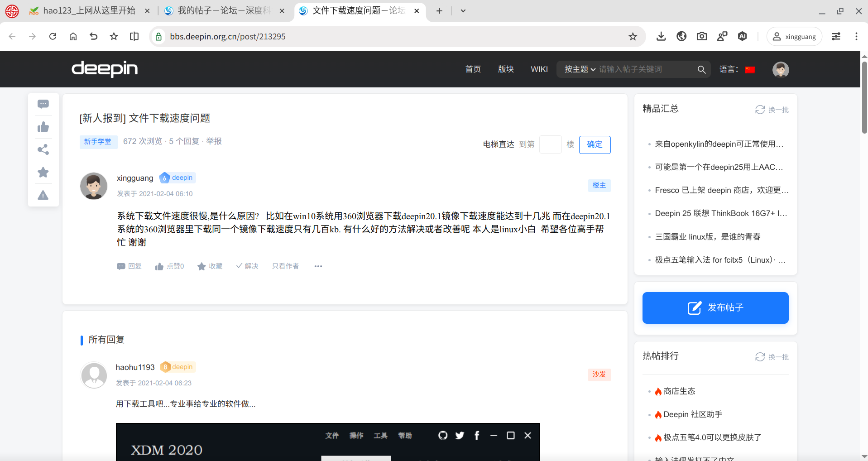Click the 确定 button
This screenshot has height=461, width=868.
[595, 144]
